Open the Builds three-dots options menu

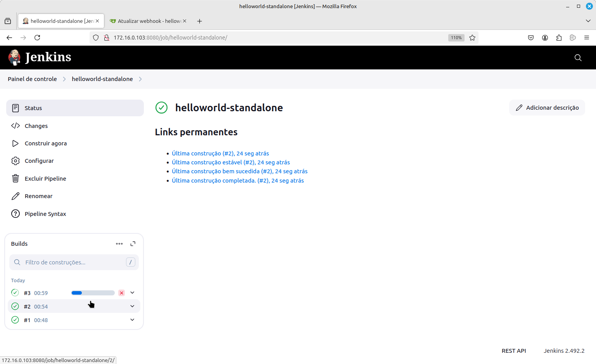pos(119,244)
